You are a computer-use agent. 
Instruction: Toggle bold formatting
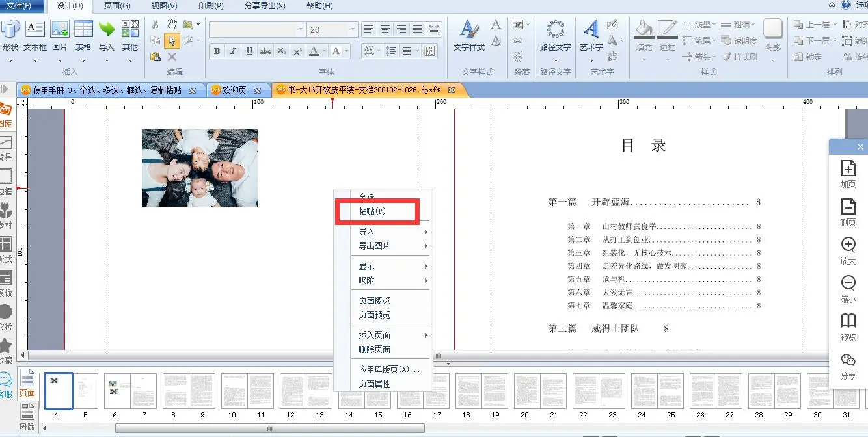click(x=217, y=51)
